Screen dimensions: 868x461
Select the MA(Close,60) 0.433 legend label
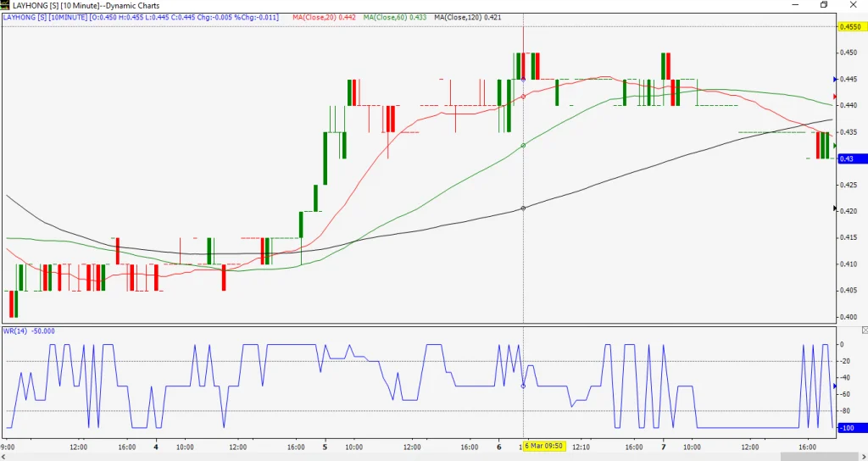tap(395, 17)
